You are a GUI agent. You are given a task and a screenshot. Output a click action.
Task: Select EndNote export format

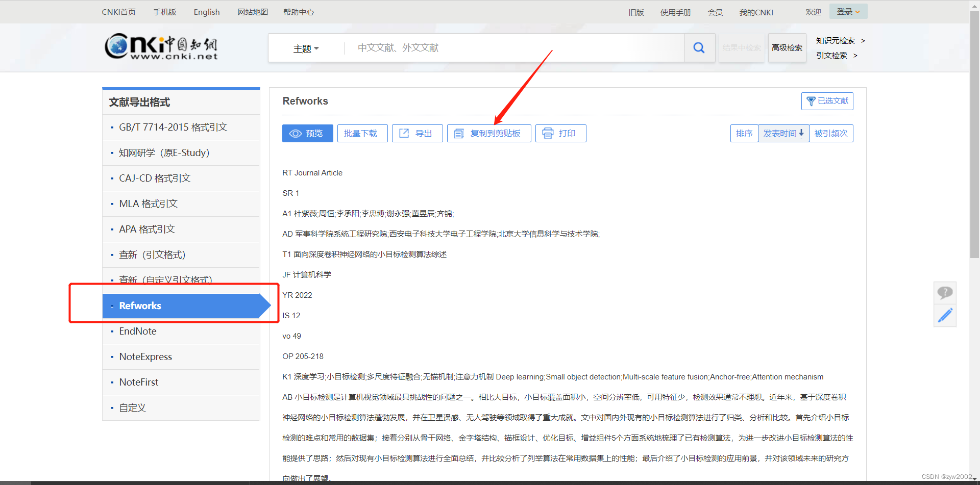tap(181, 331)
